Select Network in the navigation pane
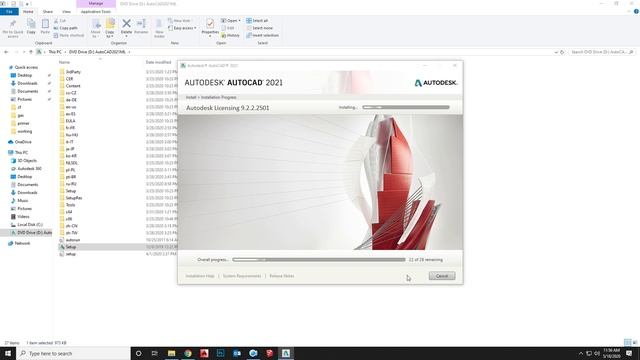 pos(22,243)
